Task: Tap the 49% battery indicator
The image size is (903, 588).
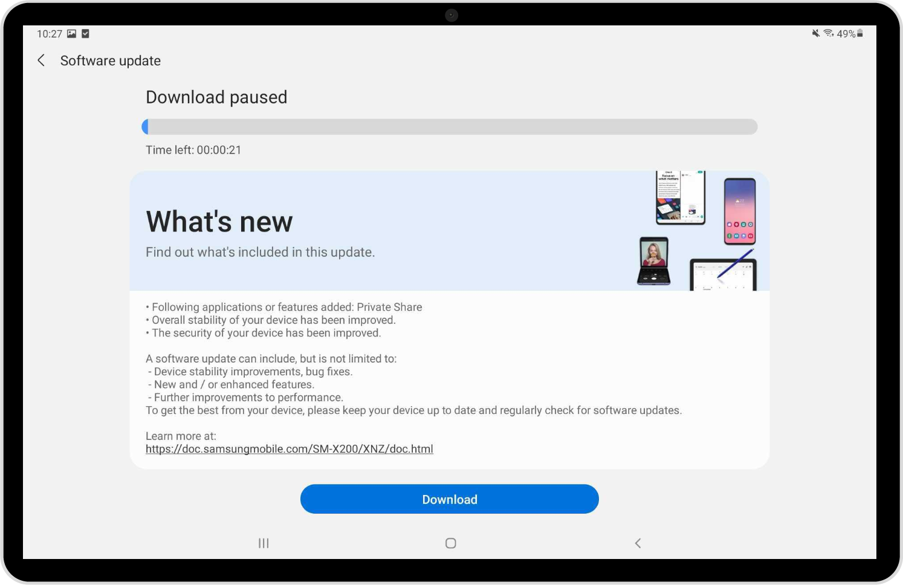Action: [x=849, y=34]
